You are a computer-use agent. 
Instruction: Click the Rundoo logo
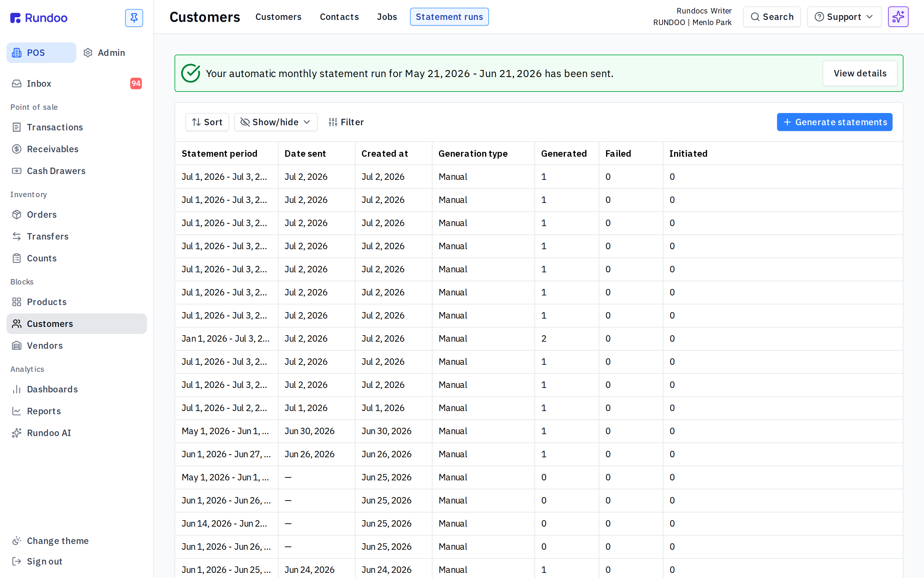39,18
